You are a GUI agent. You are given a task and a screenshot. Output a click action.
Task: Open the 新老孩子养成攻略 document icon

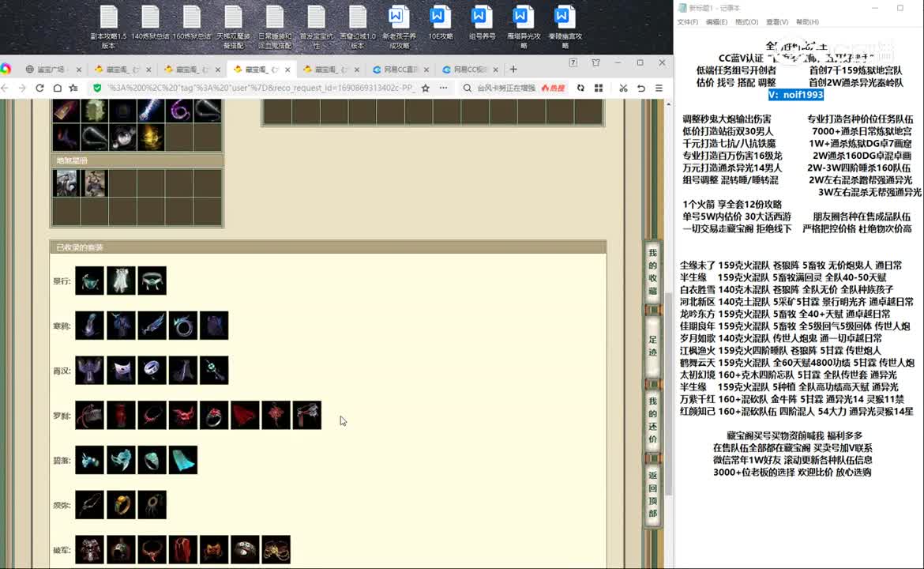point(398,27)
